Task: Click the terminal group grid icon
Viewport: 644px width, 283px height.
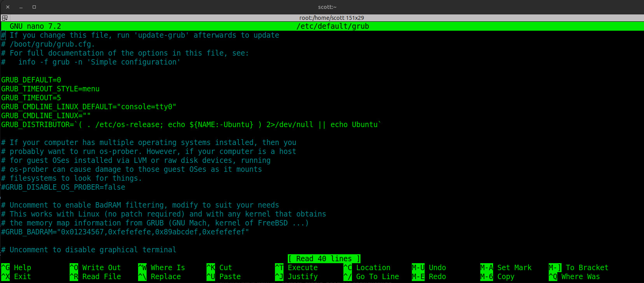Action: coord(5,18)
